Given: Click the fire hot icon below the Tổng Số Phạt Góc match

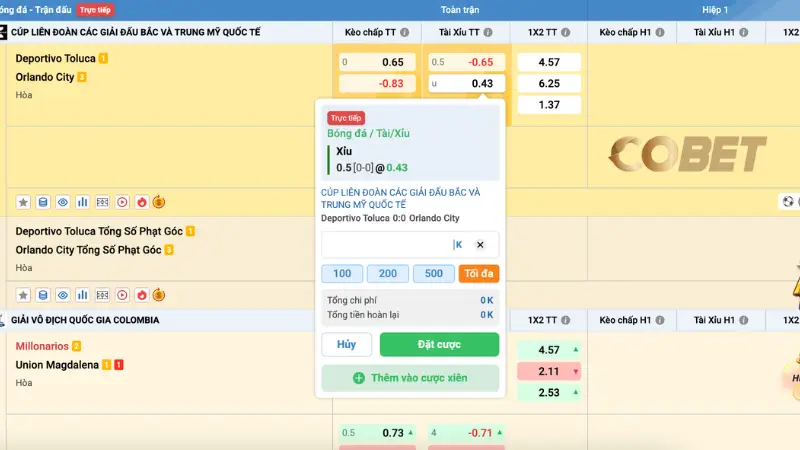Looking at the screenshot, I should tap(141, 295).
